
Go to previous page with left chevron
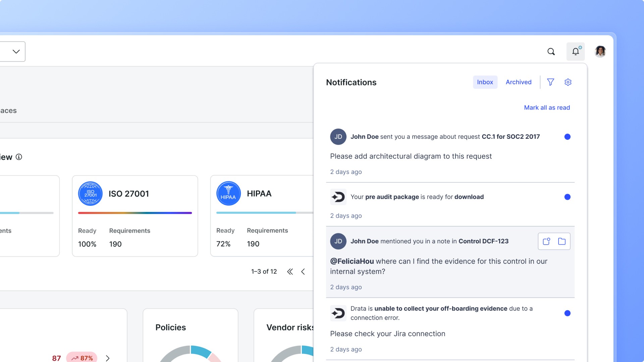[303, 271]
